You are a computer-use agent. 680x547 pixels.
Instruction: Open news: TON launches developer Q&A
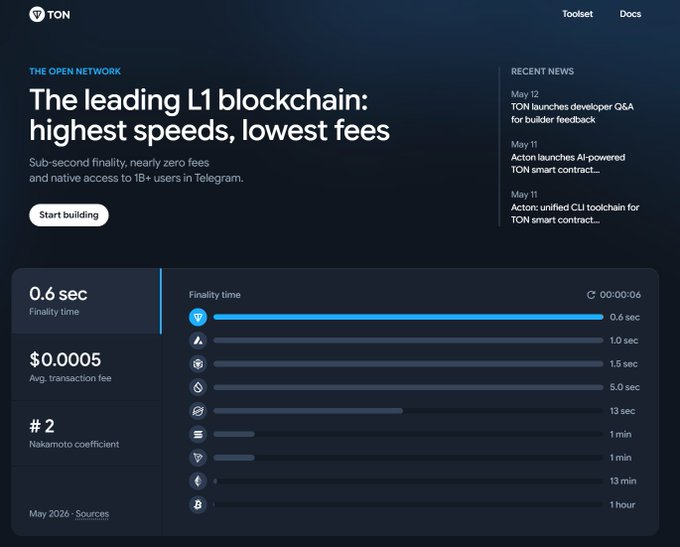572,113
